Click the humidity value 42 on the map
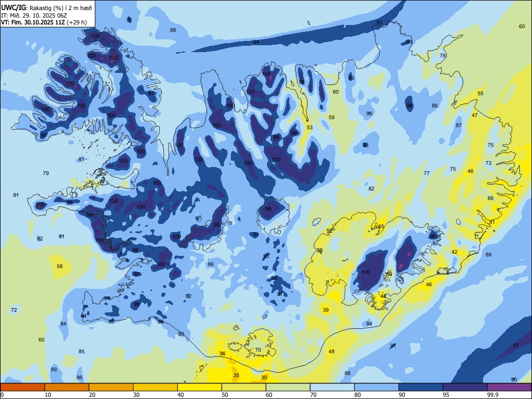The image size is (532, 399). pyautogui.click(x=454, y=252)
